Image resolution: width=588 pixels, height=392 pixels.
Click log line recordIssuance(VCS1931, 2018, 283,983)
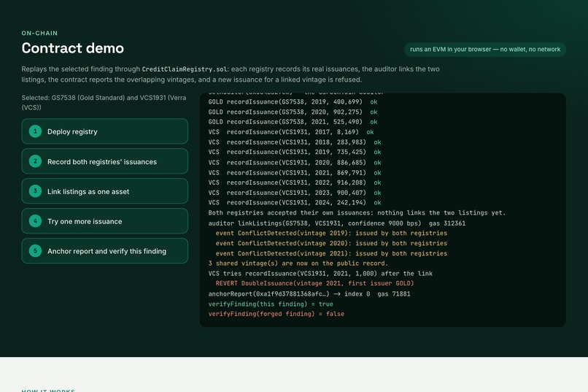(295, 142)
